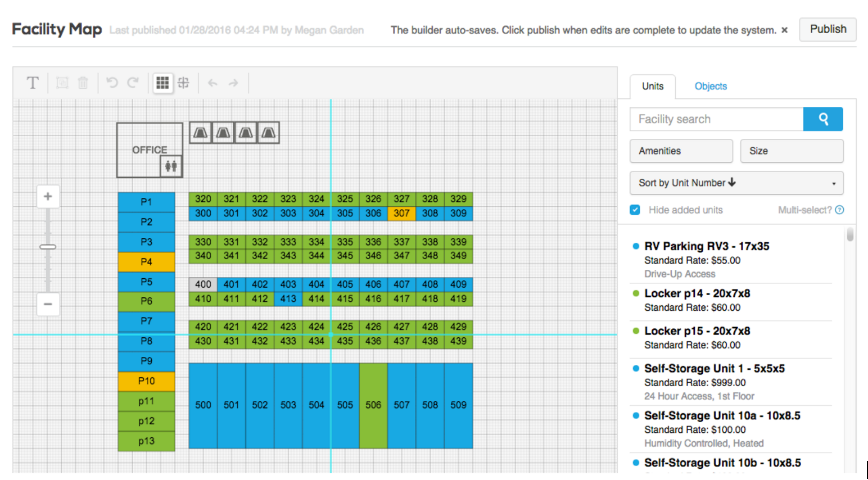Screen dimensions: 868x480
Task: Select the second road gate icon
Action: point(223,133)
